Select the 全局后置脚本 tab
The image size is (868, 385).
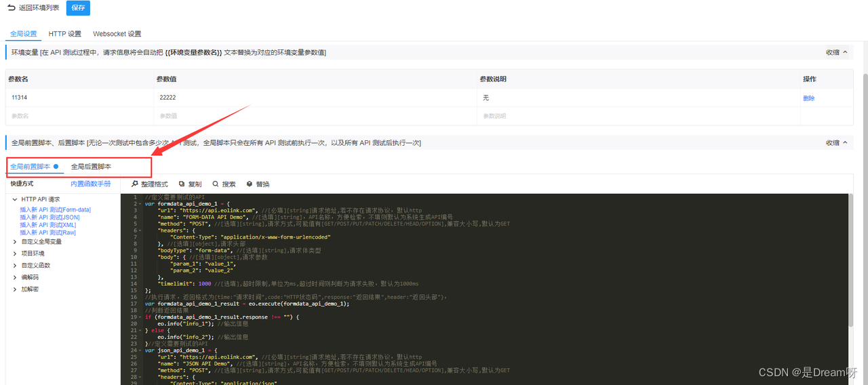[91, 166]
